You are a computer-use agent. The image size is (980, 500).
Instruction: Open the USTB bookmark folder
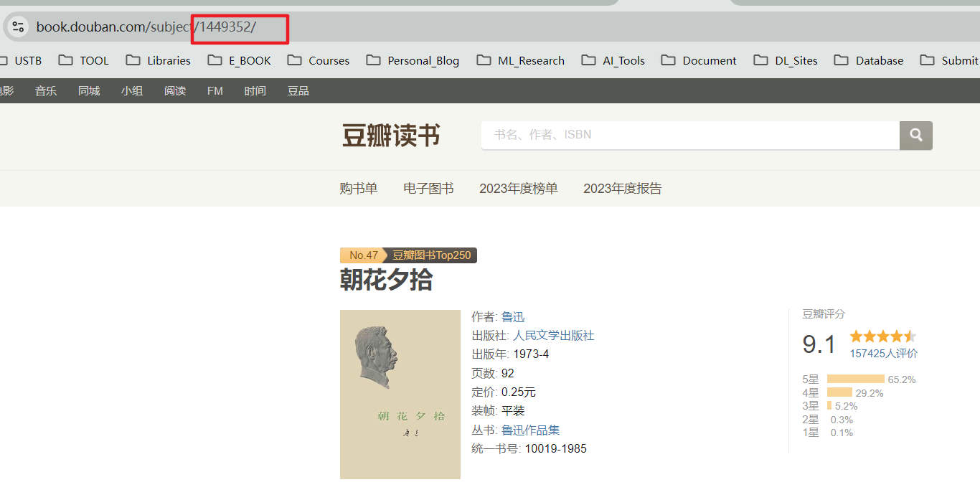point(20,60)
